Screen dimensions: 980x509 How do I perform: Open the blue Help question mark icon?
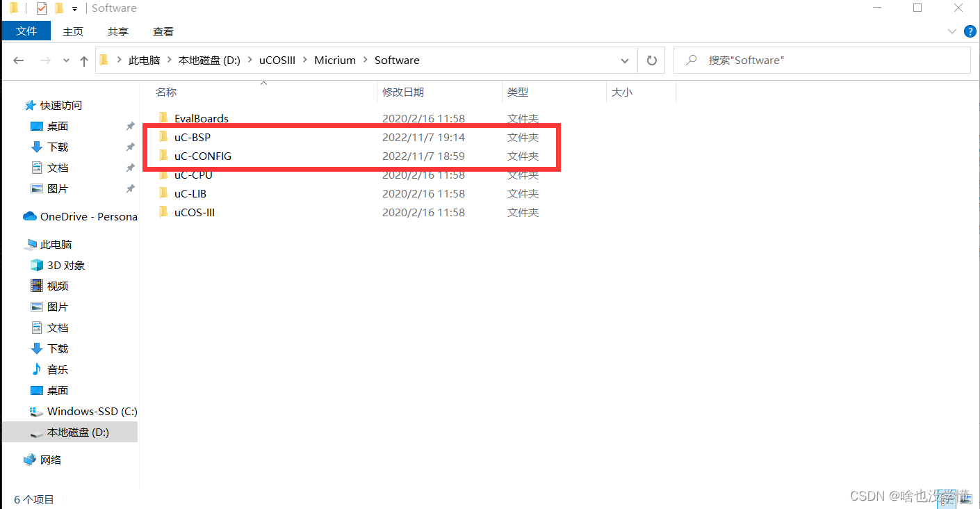click(970, 31)
